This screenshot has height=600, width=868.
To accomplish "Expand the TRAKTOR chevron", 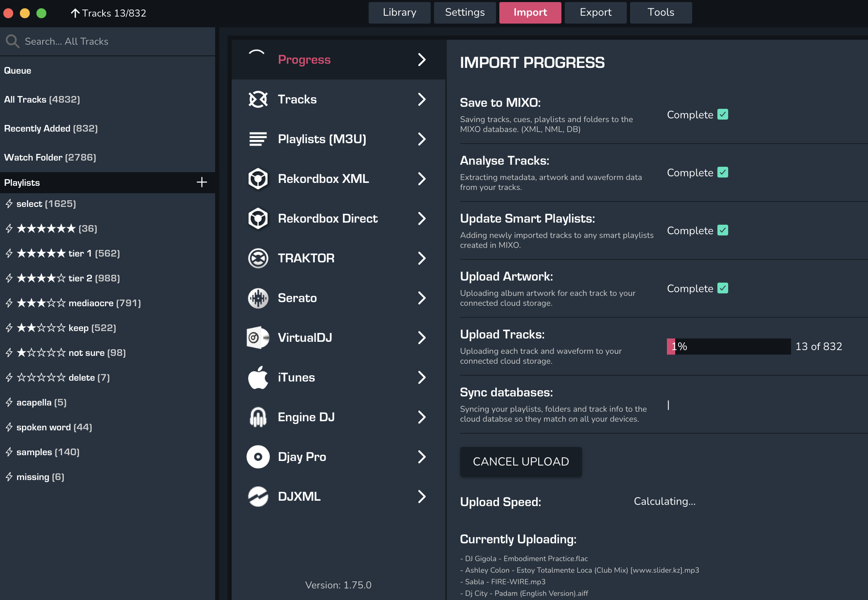I will click(x=422, y=258).
